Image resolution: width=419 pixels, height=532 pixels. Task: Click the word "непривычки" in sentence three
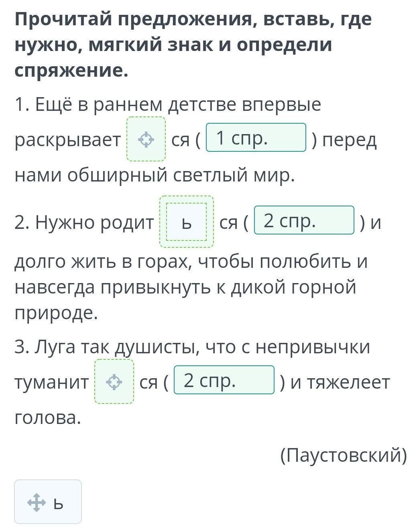coord(313,347)
